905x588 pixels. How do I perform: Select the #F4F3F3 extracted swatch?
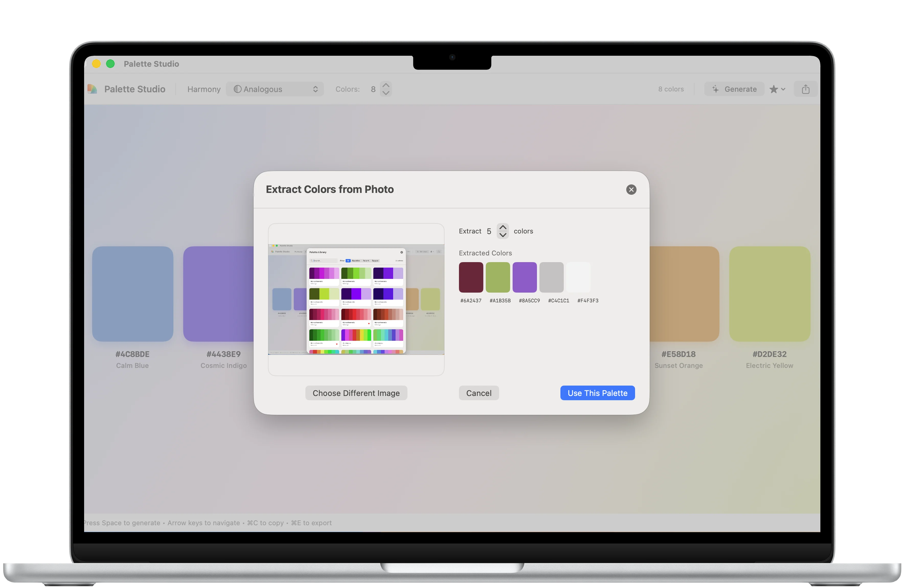[x=578, y=277]
